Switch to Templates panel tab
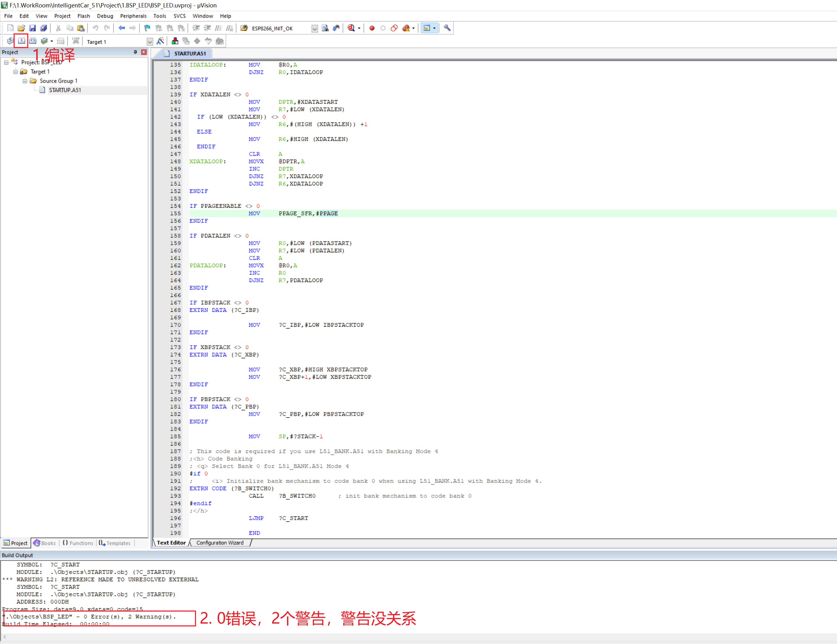 point(115,543)
